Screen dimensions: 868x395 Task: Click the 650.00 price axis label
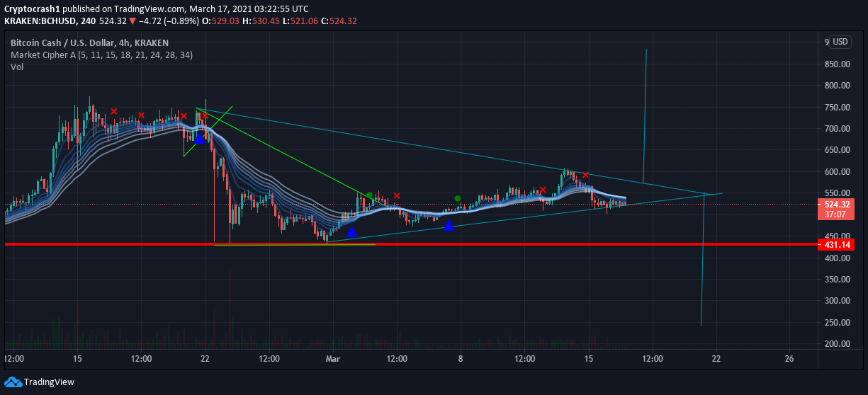click(x=837, y=151)
